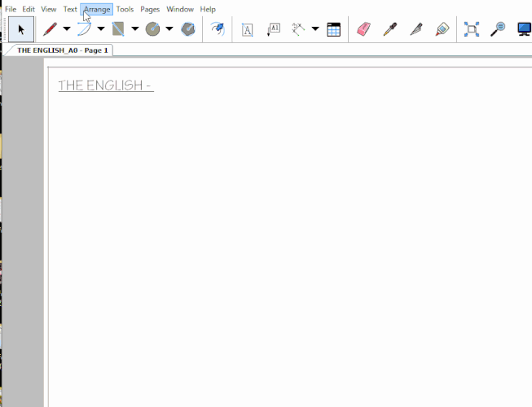The image size is (532, 407).
Task: Open the Window menu
Action: coord(180,9)
